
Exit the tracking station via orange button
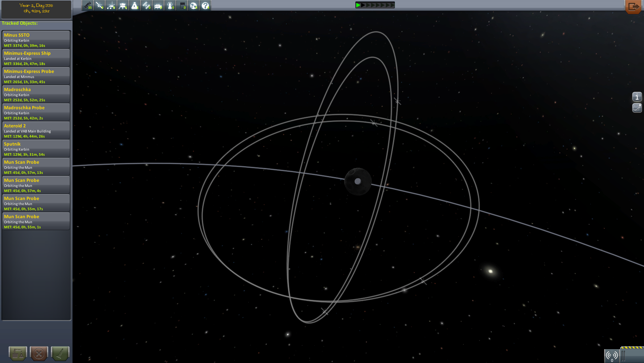coord(633,7)
